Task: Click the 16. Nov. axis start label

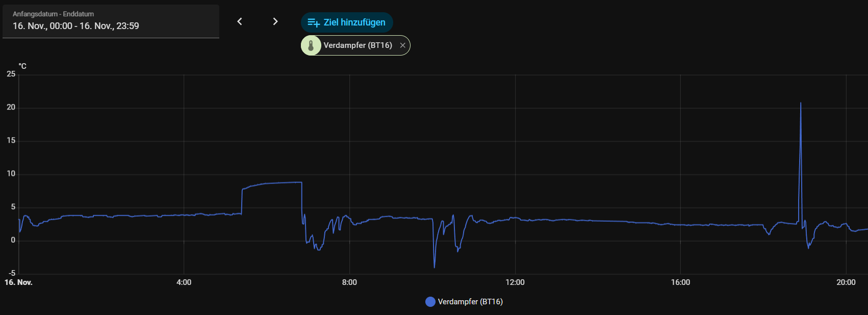Action: 18,282
